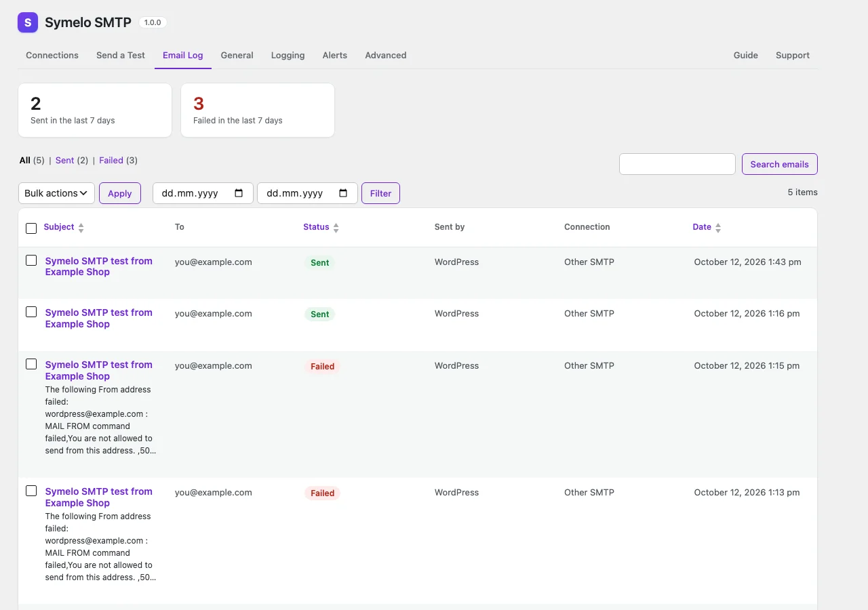The width and height of the screenshot is (868, 610).
Task: Click the Sent badge in 1:43 pm row
Action: pyautogui.click(x=320, y=262)
